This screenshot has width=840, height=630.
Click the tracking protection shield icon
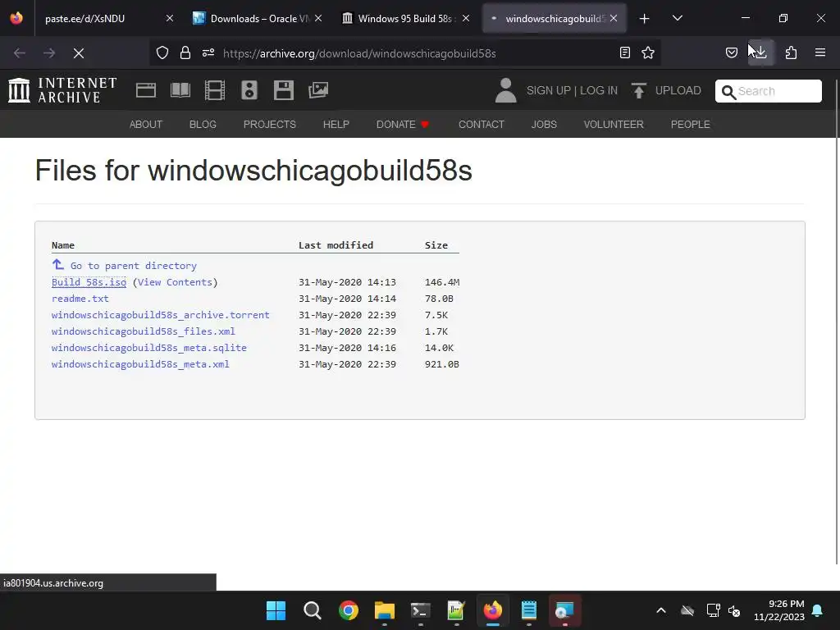point(162,52)
